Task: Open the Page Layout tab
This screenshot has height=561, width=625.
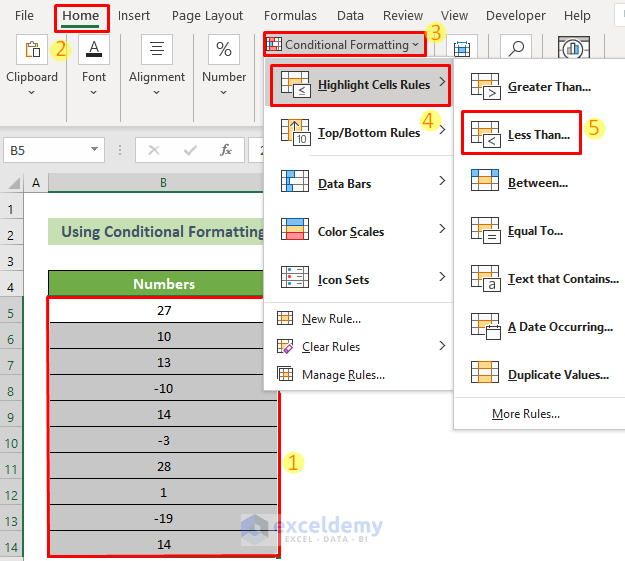Action: point(207,16)
